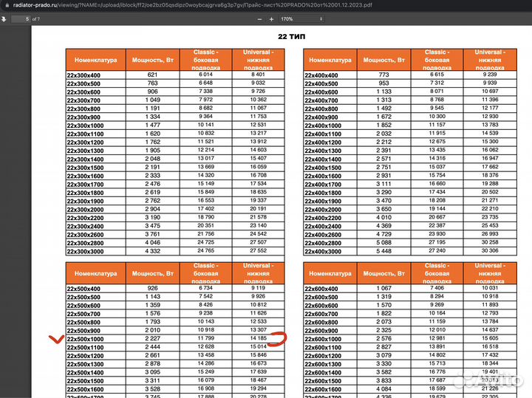532x398 pixels.
Task: Click the 22x500x400 row label
Action: click(84, 288)
